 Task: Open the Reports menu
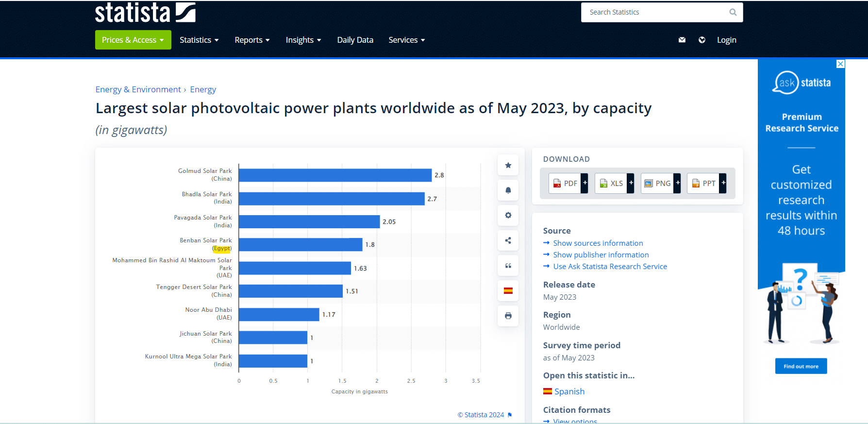pyautogui.click(x=252, y=40)
